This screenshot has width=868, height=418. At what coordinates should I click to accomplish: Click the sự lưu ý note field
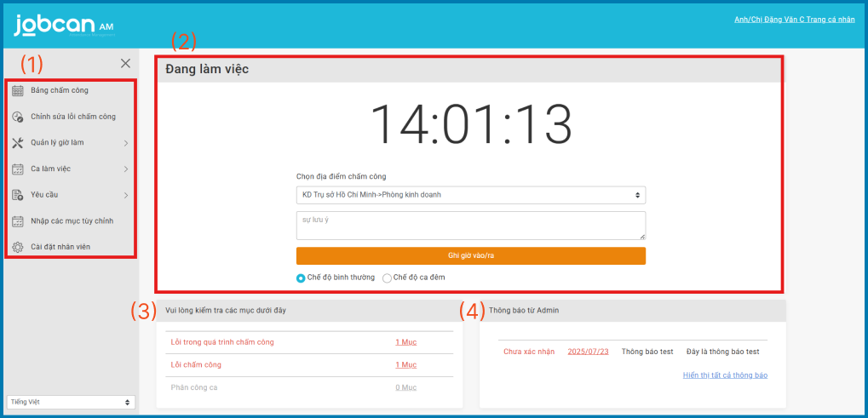tap(470, 226)
